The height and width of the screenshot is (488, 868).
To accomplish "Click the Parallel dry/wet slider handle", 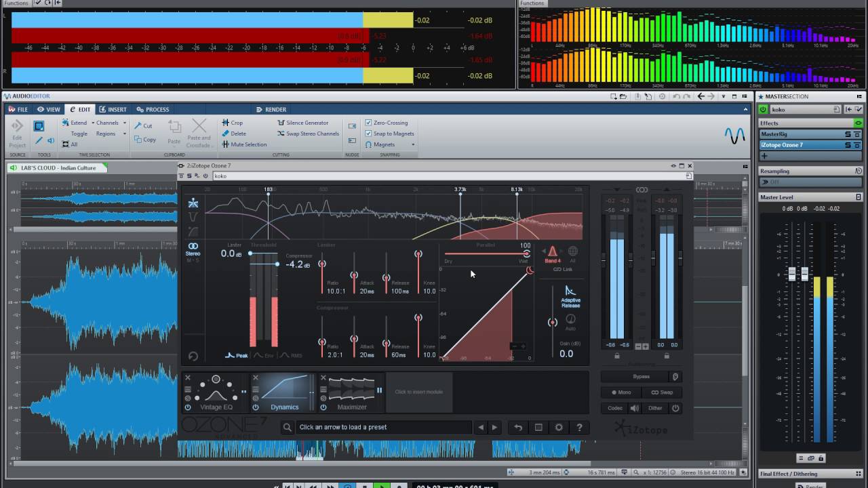I will [x=526, y=253].
